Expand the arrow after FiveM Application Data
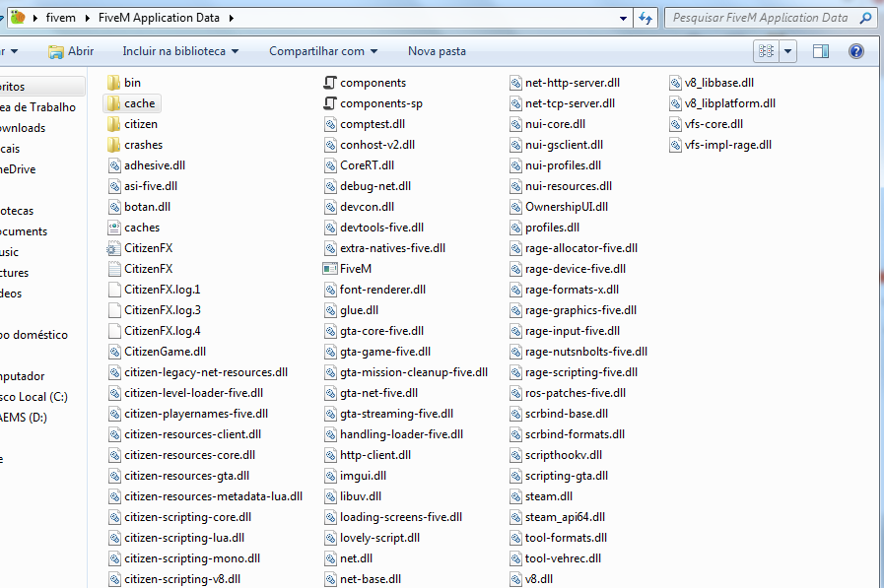The height and width of the screenshot is (588, 884). [x=232, y=18]
